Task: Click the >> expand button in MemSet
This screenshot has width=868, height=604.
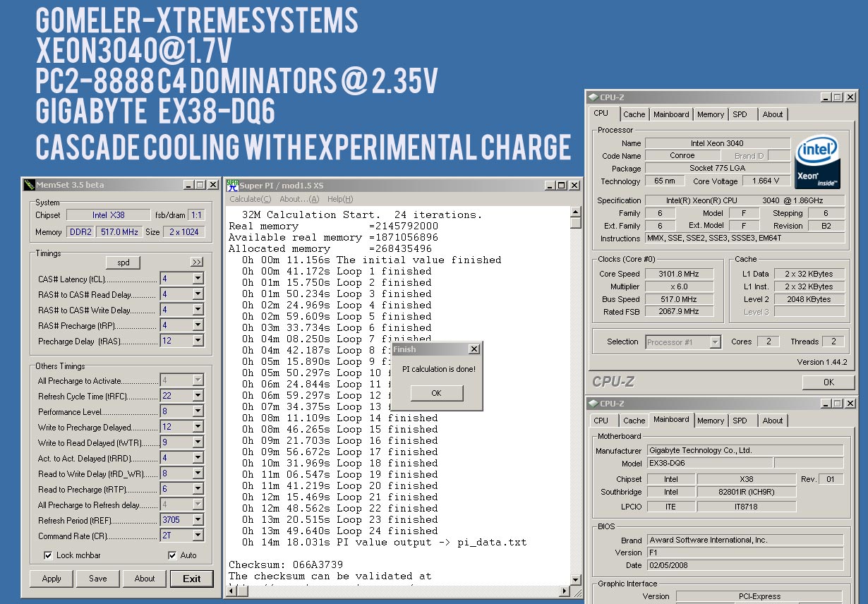Action: pyautogui.click(x=197, y=262)
